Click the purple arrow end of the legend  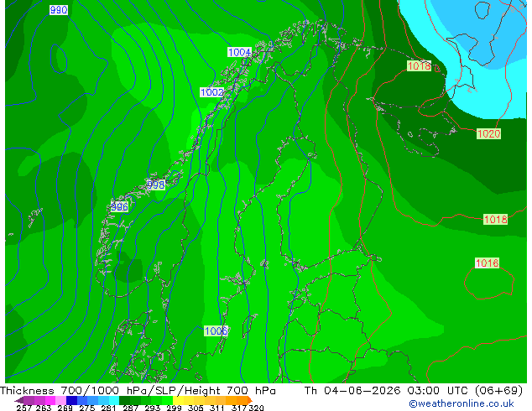click(x=19, y=400)
